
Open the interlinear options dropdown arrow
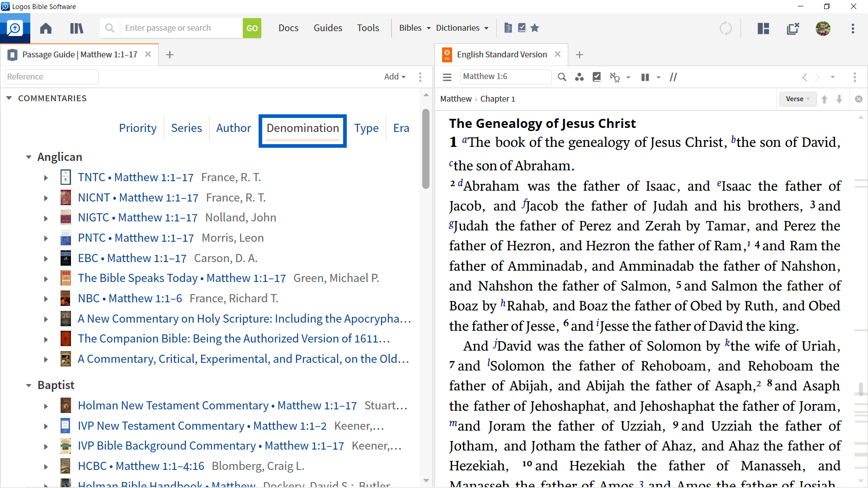tap(628, 78)
